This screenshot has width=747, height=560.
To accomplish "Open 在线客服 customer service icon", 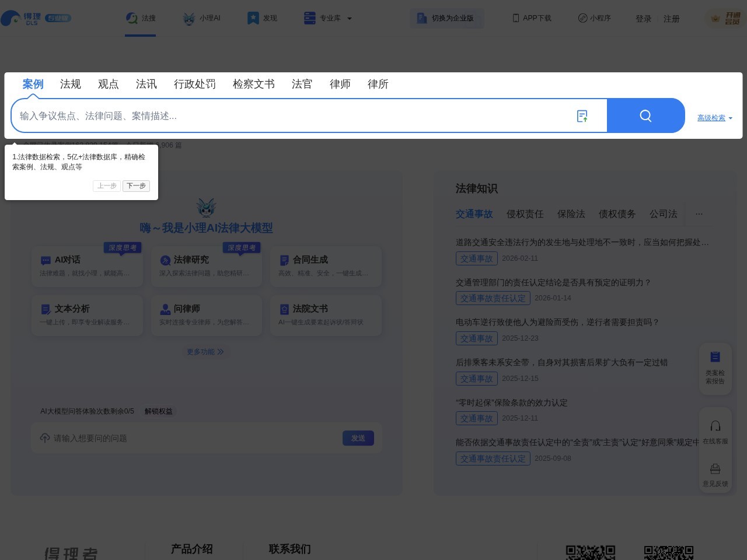I will (715, 426).
